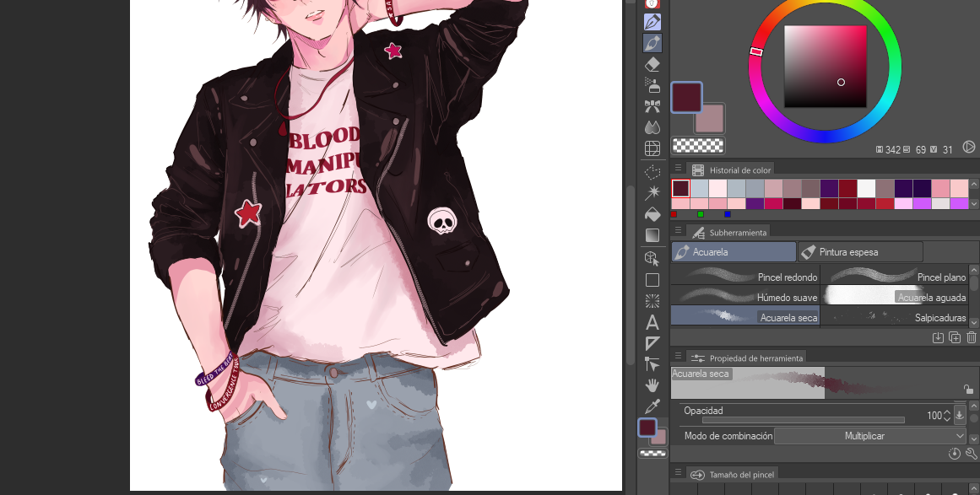Select the Saturated lines tool
The image size is (980, 495).
click(652, 301)
